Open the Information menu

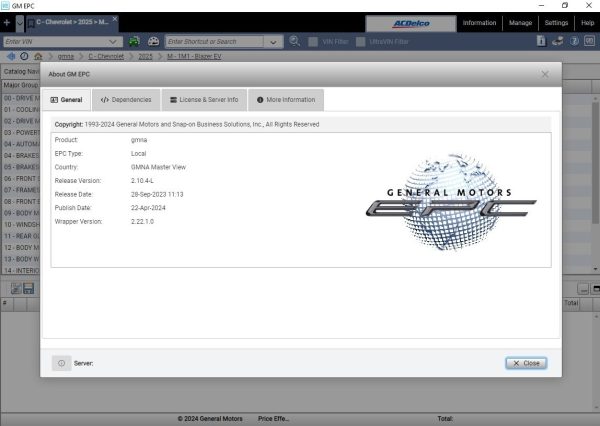479,23
